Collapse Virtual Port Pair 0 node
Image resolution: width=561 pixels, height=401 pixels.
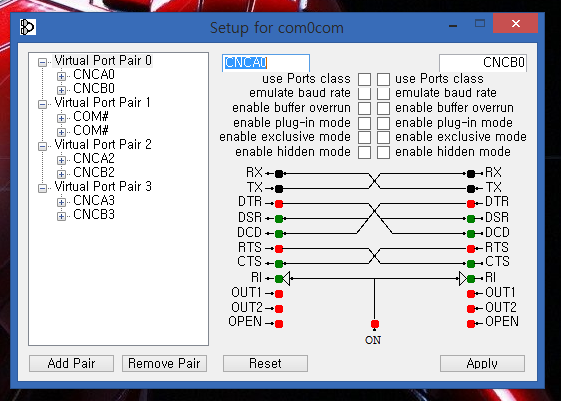[42, 63]
